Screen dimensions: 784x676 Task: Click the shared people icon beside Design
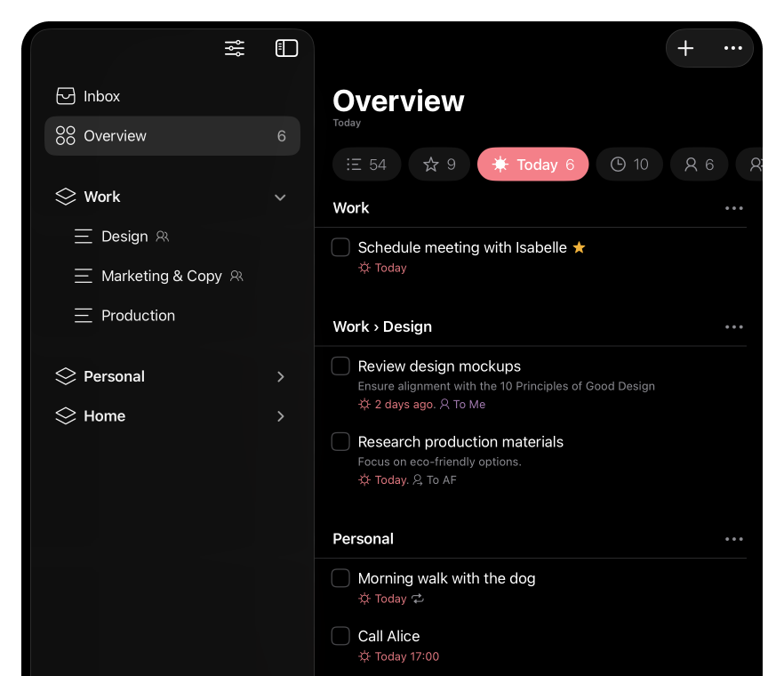click(x=162, y=237)
